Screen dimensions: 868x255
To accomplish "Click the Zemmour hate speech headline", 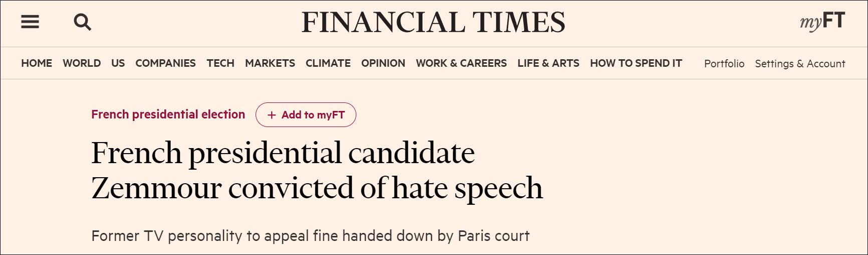I will 317,170.
